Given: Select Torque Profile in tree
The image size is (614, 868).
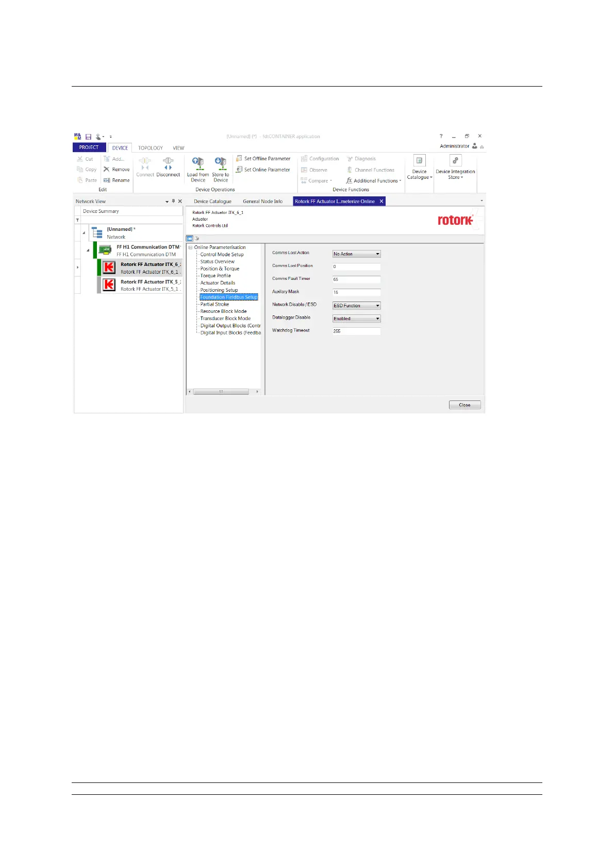Looking at the screenshot, I should coord(215,276).
